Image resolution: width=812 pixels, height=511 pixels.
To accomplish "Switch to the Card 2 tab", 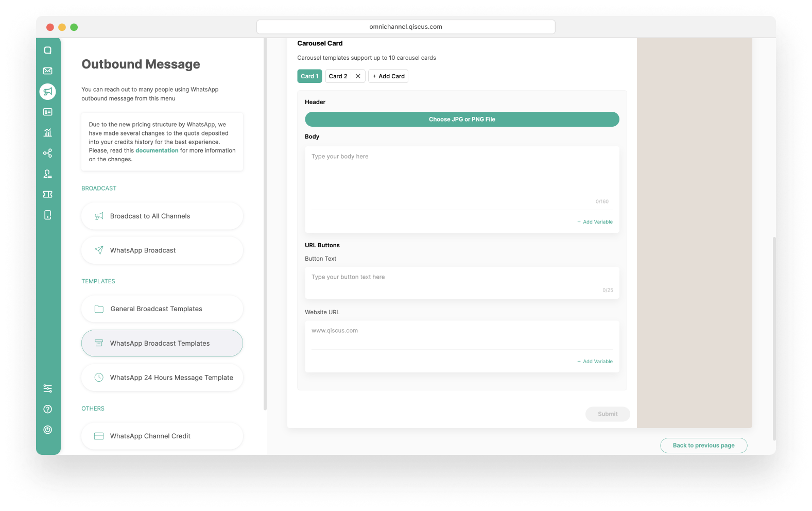I will tap(338, 76).
